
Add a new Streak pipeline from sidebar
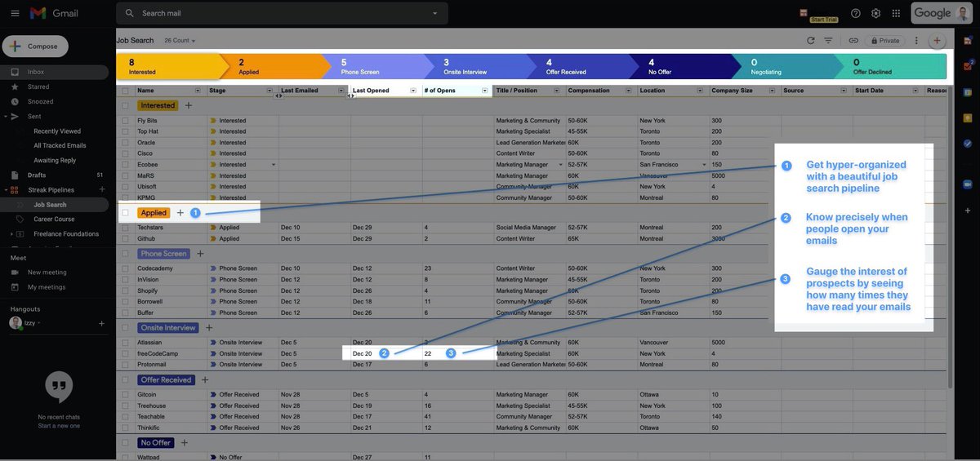point(102,189)
